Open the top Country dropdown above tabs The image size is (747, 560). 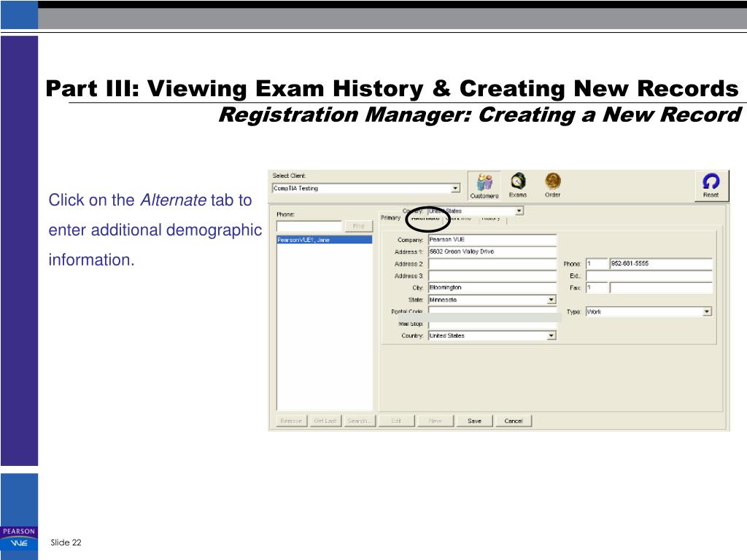click(519, 211)
